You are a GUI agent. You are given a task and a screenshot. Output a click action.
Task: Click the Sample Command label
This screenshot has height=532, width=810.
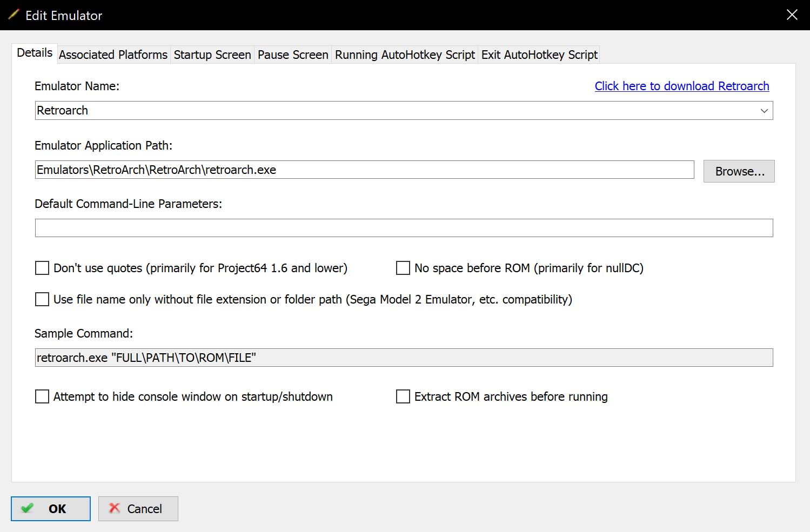[84, 333]
